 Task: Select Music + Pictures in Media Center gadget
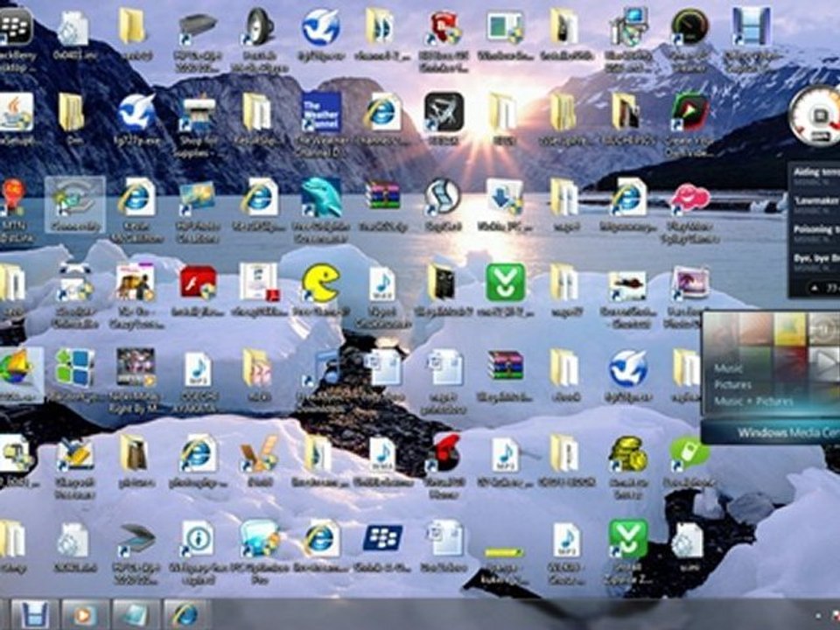point(753,401)
